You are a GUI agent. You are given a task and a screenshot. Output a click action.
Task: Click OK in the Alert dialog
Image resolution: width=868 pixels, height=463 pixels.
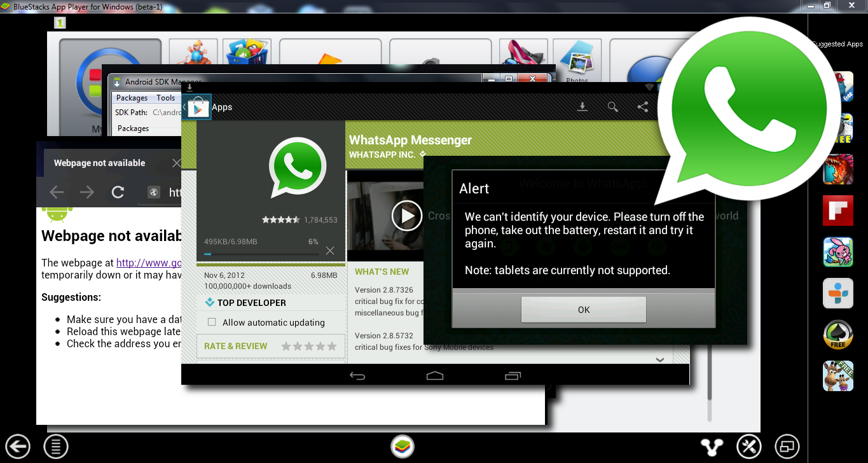coord(584,310)
